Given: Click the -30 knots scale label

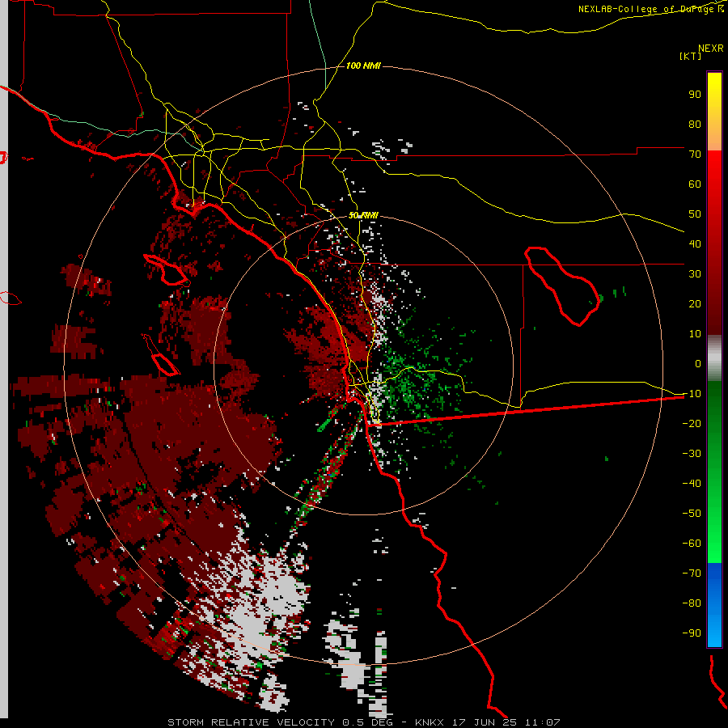Looking at the screenshot, I should (692, 454).
